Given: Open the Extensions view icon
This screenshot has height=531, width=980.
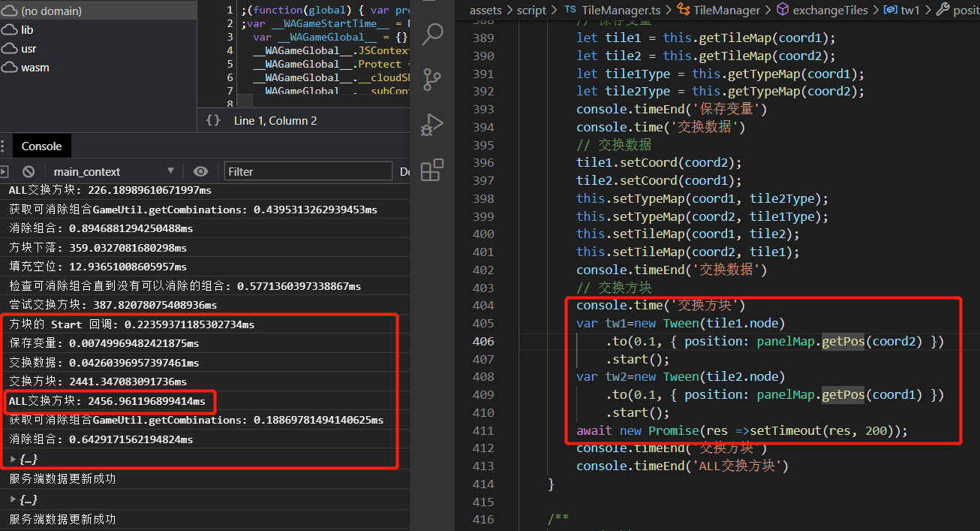Looking at the screenshot, I should 432,170.
